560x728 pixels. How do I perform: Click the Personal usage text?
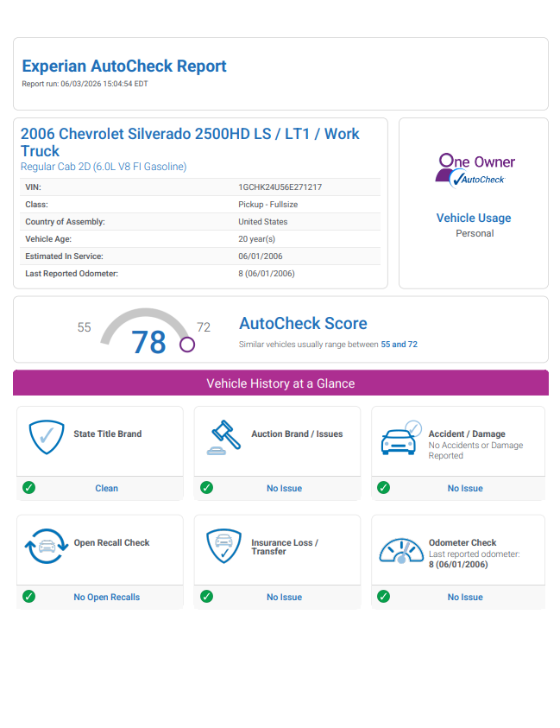(x=475, y=233)
